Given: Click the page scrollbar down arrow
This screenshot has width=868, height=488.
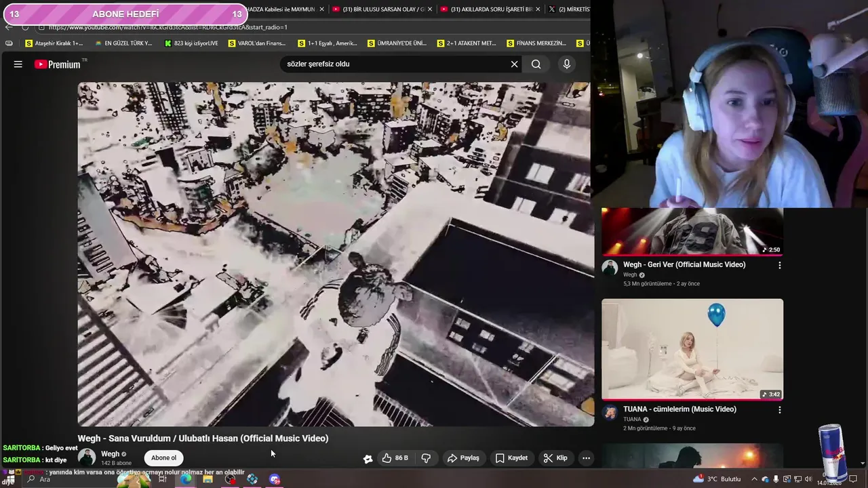Looking at the screenshot, I should (863, 463).
